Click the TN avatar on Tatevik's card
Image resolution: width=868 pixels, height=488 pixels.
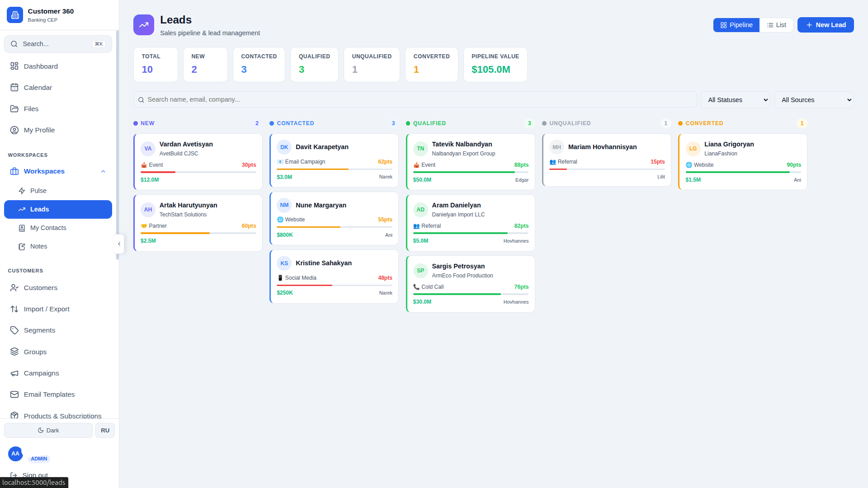pos(420,149)
